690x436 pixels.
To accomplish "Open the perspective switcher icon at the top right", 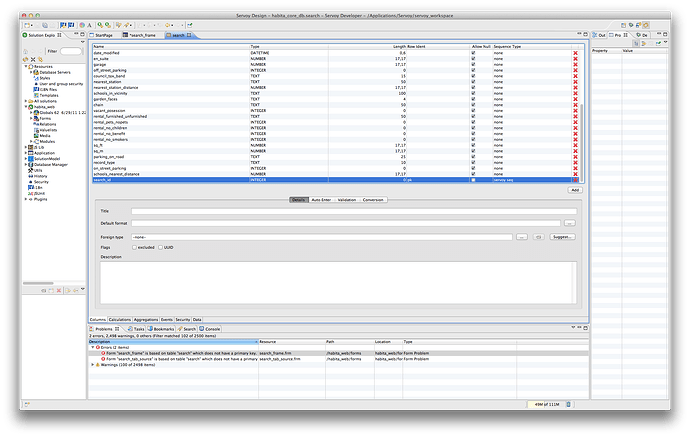I will pyautogui.click(x=623, y=25).
